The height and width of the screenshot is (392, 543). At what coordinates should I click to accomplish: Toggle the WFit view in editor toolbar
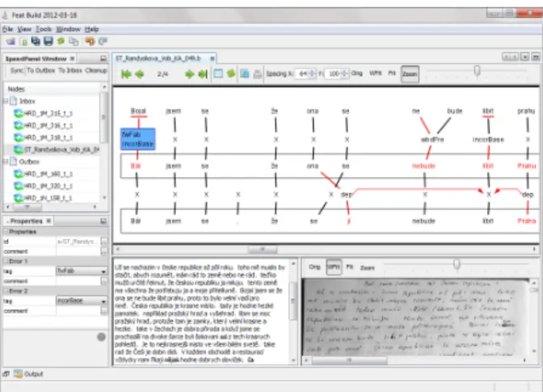(376, 74)
